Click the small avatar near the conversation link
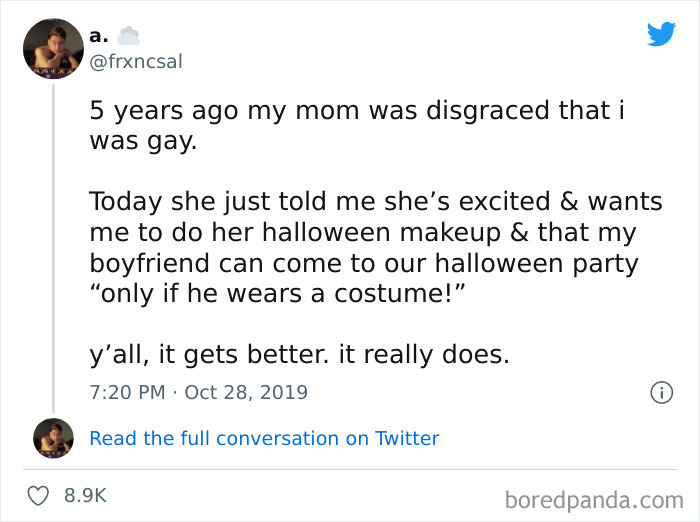The height and width of the screenshot is (522, 700). [x=52, y=438]
